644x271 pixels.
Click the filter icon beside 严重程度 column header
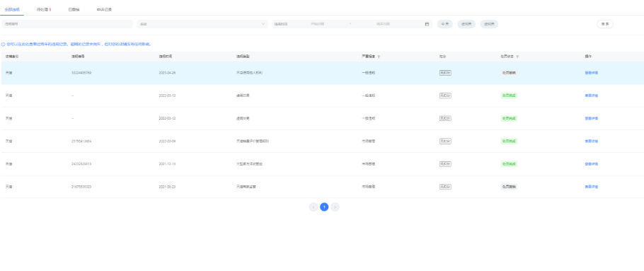[379, 57]
